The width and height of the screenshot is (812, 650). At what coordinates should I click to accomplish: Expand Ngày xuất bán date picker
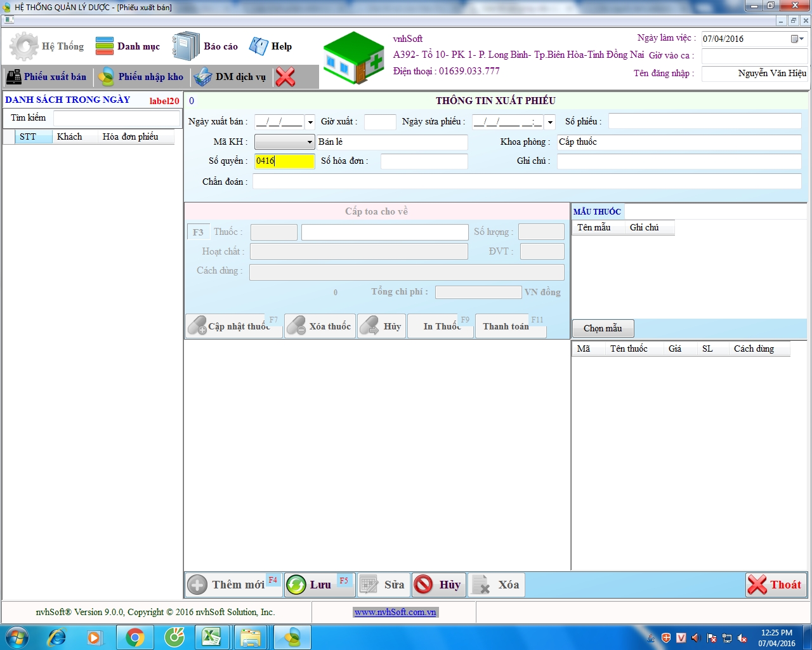pyautogui.click(x=310, y=122)
